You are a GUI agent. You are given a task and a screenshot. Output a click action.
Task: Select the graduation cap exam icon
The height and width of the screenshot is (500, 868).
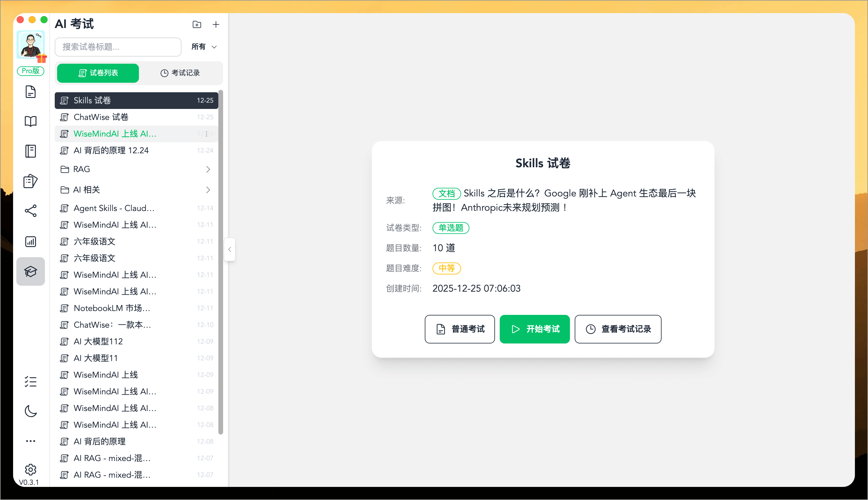(x=31, y=271)
